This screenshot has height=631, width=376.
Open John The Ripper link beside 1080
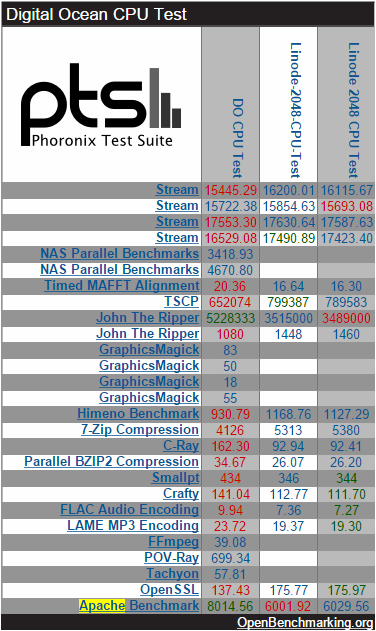tap(147, 334)
